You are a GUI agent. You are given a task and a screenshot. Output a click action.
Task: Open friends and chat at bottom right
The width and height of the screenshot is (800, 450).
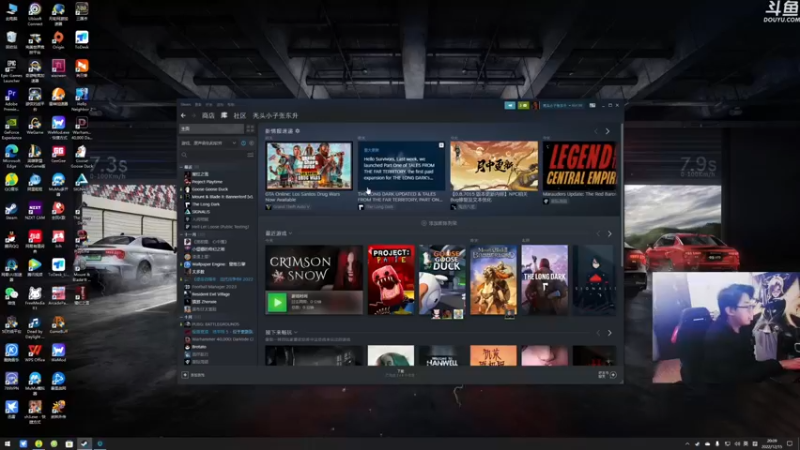coord(608,375)
